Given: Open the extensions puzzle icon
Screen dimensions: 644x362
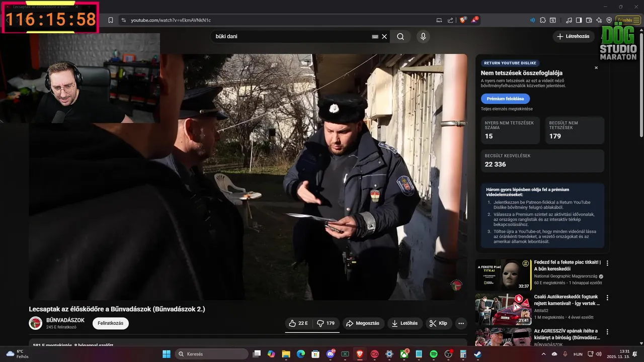Looking at the screenshot, I should pos(543,20).
